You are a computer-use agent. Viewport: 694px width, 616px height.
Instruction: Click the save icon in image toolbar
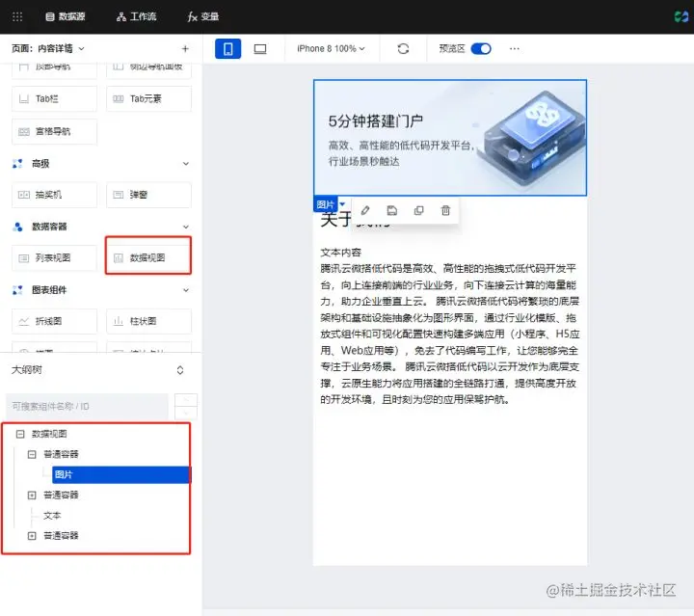click(x=392, y=211)
